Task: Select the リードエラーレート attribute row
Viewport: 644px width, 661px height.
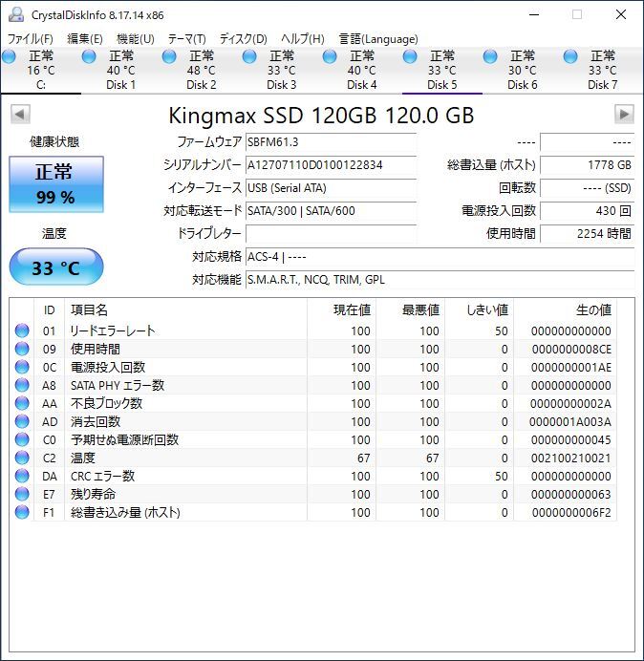Action: pos(313,330)
